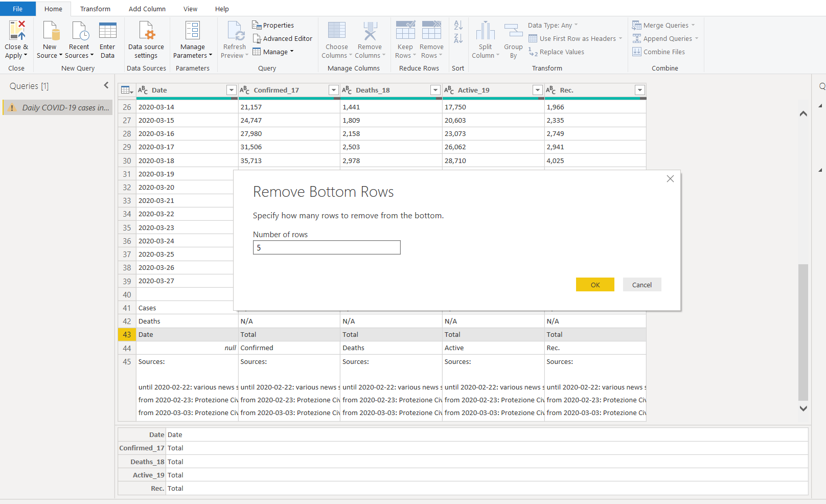Image resolution: width=826 pixels, height=504 pixels.
Task: Open Data source settings
Action: tap(146, 31)
